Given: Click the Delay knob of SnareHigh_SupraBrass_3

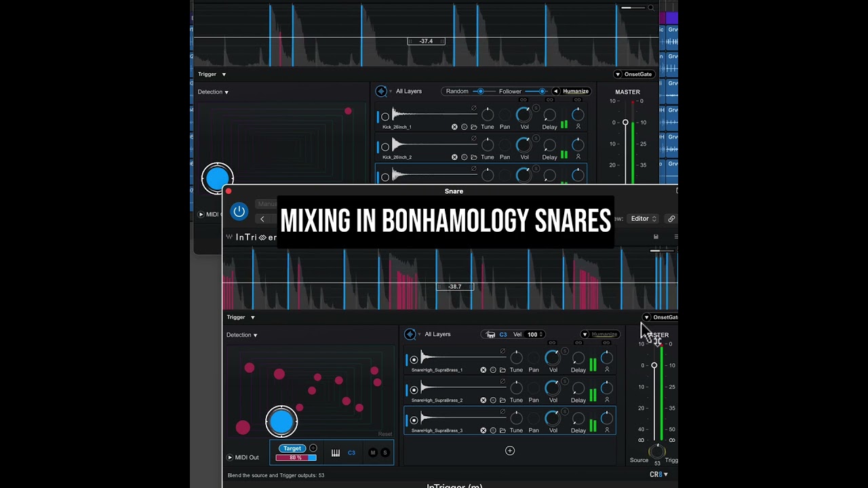Looking at the screenshot, I should click(578, 419).
